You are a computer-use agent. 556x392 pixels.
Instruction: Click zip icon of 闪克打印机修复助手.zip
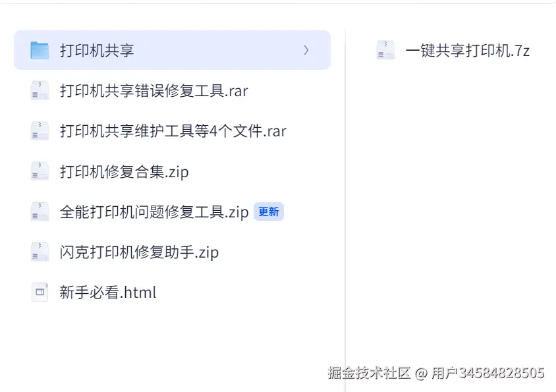40,252
